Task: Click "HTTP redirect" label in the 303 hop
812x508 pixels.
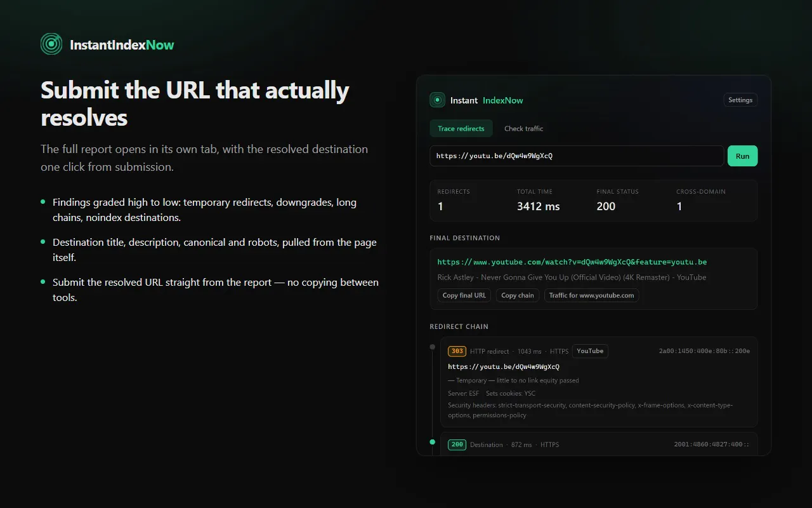Action: coord(490,351)
